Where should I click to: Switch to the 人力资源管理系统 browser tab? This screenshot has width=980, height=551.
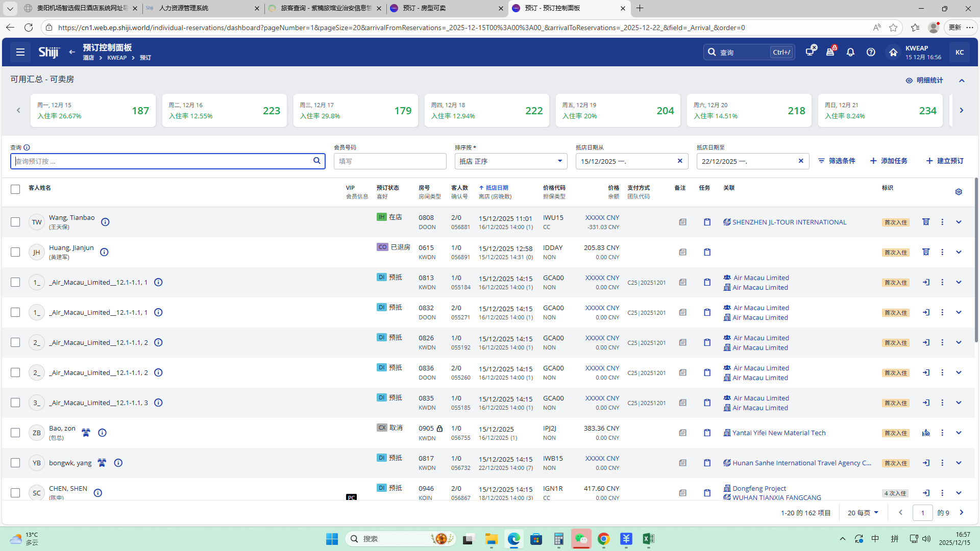point(184,8)
